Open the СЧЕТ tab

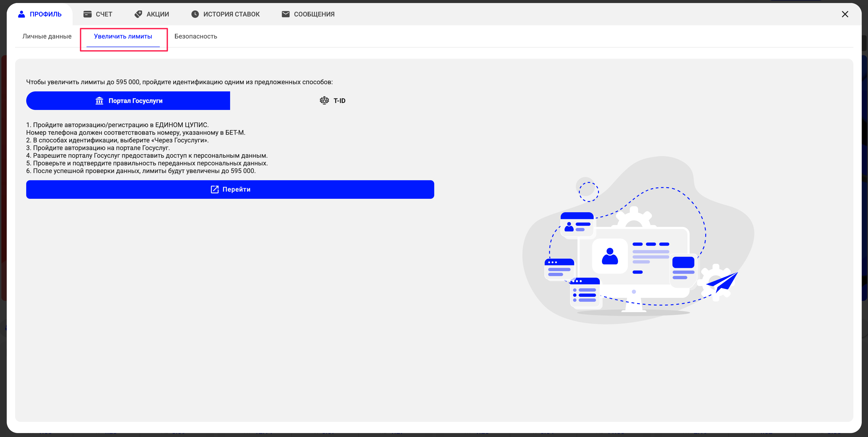[x=104, y=14]
